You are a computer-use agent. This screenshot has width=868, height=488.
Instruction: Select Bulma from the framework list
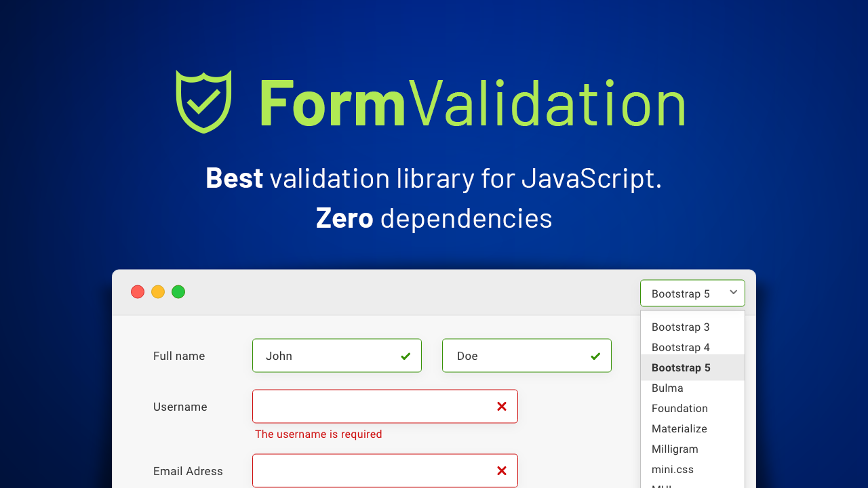(x=667, y=388)
